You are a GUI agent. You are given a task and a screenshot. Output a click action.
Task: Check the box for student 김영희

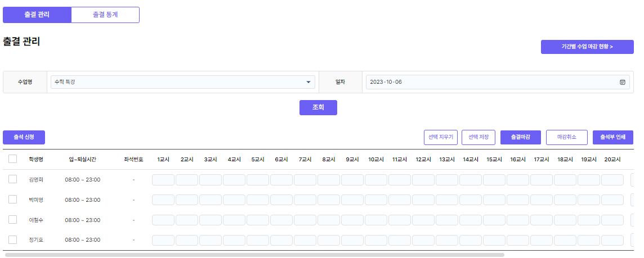point(12,179)
